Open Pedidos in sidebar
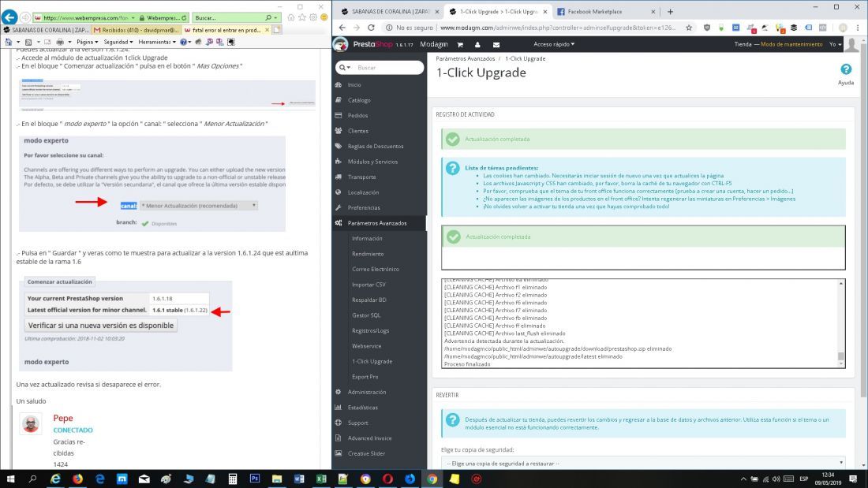The height and width of the screenshot is (488, 868). (x=357, y=116)
